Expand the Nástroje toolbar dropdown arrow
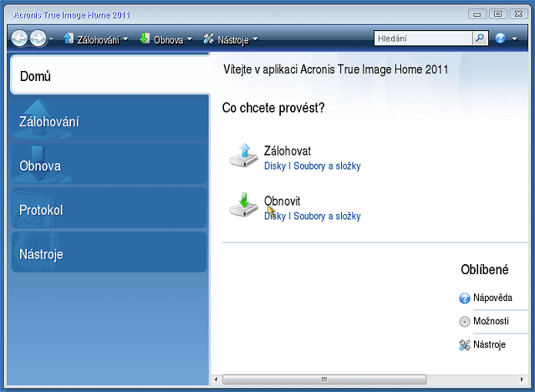This screenshot has width=535, height=392. 255,39
